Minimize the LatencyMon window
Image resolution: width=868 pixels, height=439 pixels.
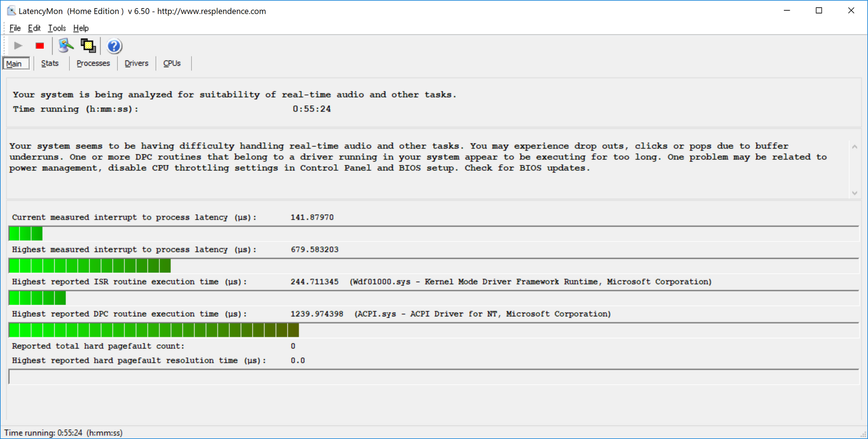787,10
